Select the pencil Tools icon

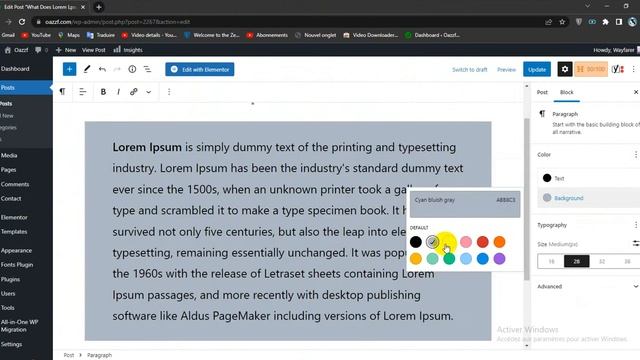pyautogui.click(x=87, y=69)
